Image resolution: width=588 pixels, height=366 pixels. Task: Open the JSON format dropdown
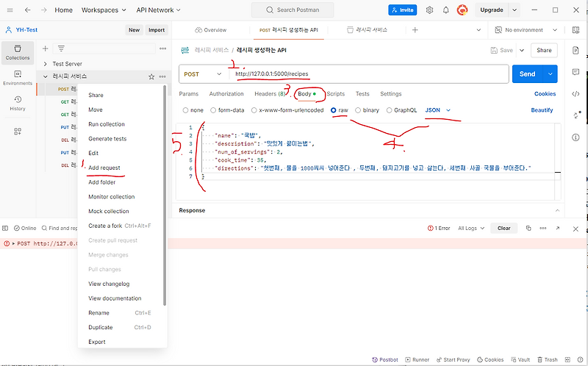[x=437, y=110]
